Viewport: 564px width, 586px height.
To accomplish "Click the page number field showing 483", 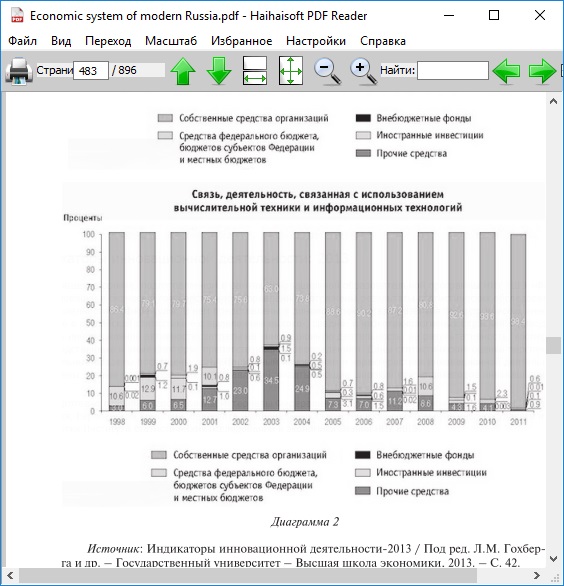I will click(91, 71).
